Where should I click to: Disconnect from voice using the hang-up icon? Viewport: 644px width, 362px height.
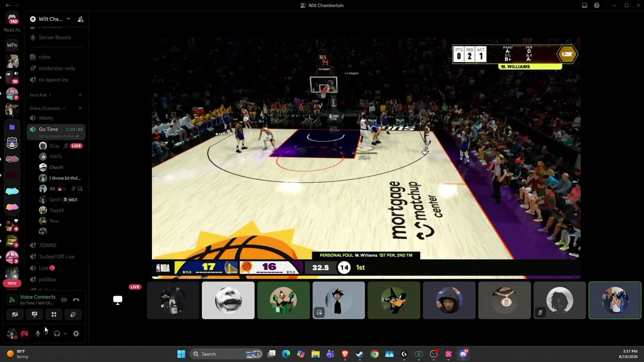[76, 300]
